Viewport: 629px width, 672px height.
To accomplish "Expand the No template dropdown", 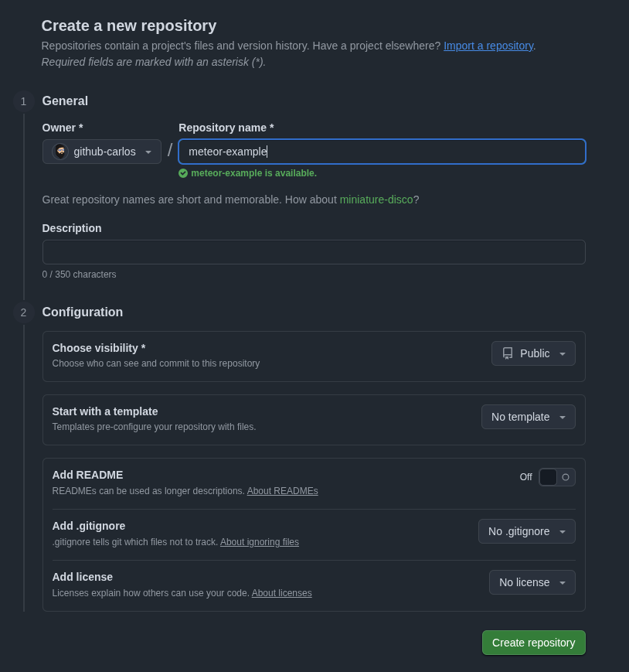I will pyautogui.click(x=528, y=417).
